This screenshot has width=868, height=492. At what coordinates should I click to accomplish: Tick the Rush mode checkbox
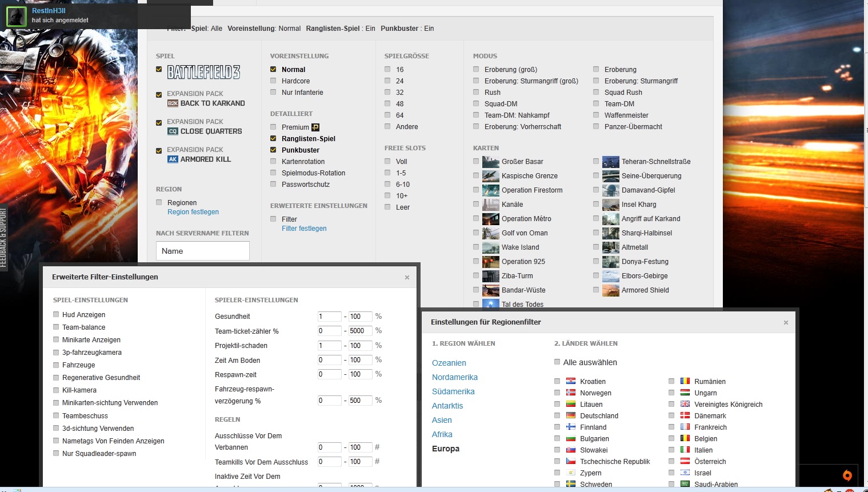click(x=476, y=92)
